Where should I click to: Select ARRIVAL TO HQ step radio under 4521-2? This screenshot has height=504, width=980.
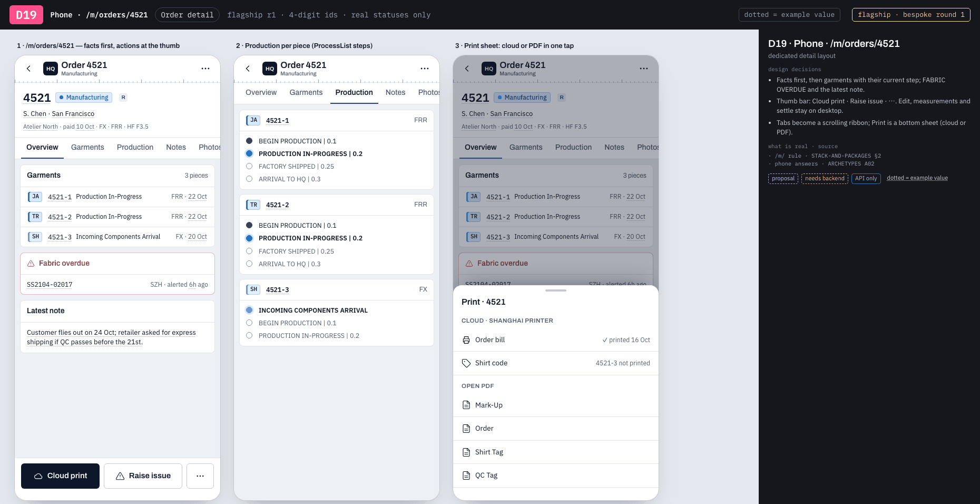(x=249, y=264)
